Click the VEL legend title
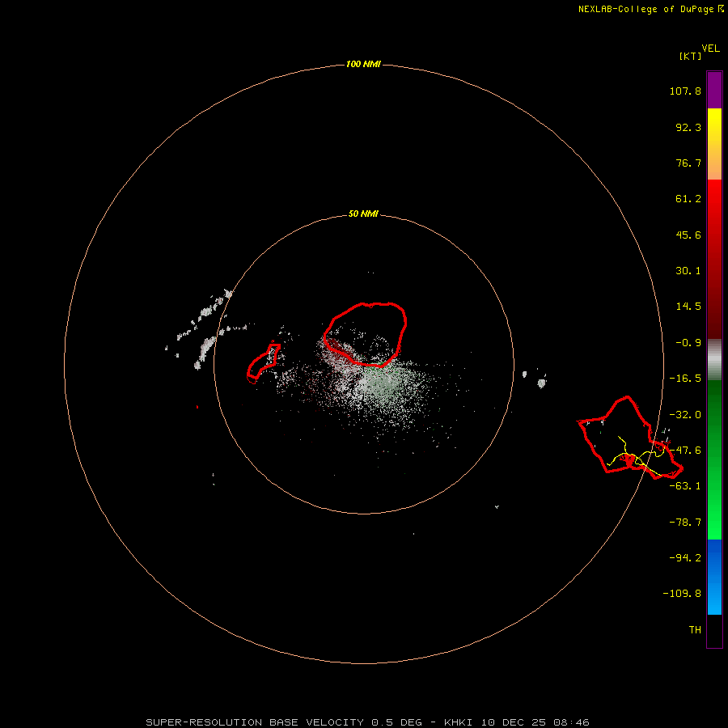 coord(711,49)
